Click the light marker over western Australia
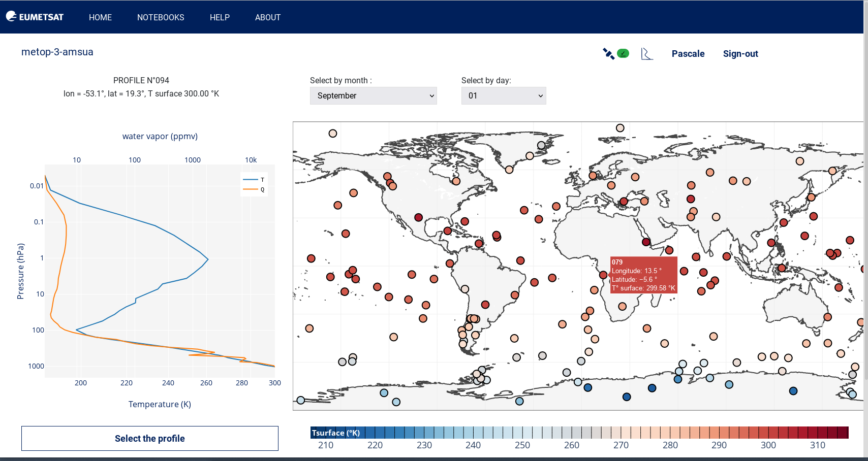The height and width of the screenshot is (461, 868). 714,337
